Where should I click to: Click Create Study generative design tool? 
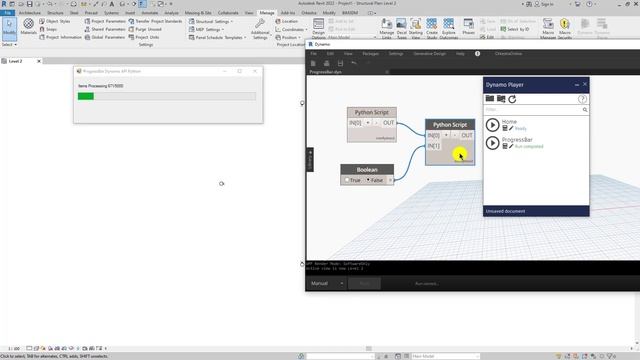(x=431, y=28)
